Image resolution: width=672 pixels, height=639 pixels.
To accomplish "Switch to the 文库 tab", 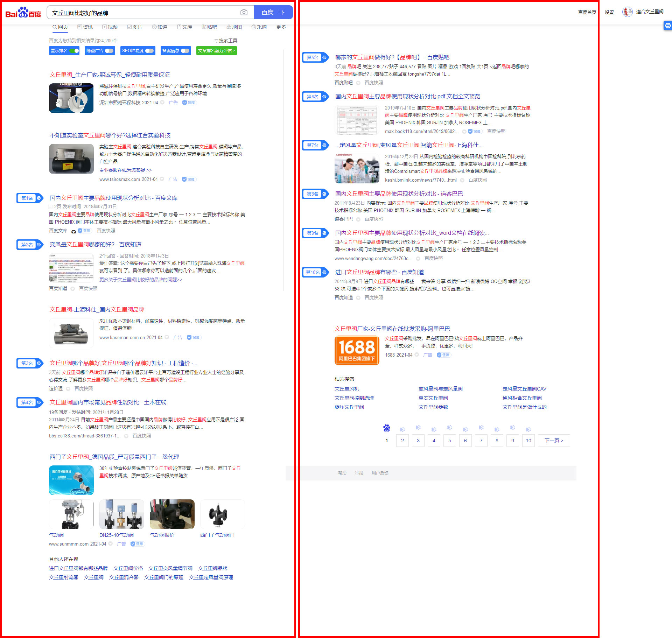I will (184, 27).
